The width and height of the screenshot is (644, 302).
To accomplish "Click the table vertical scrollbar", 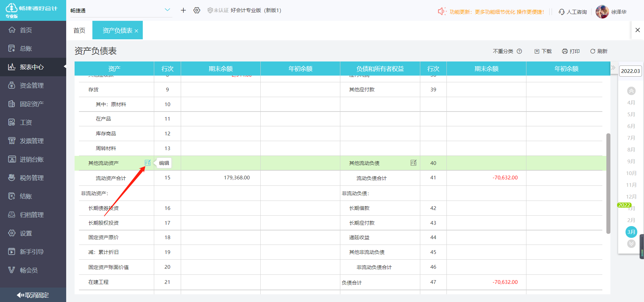I will (608, 183).
